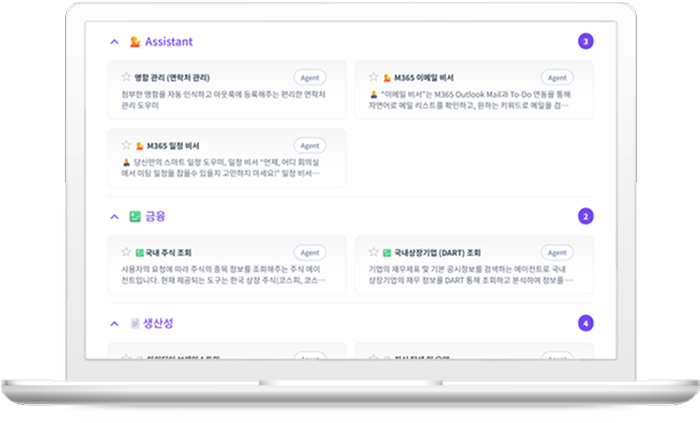Click Agent badge on M365 이메일 비서 card
Screen dimensions: 700x423
coord(557,78)
